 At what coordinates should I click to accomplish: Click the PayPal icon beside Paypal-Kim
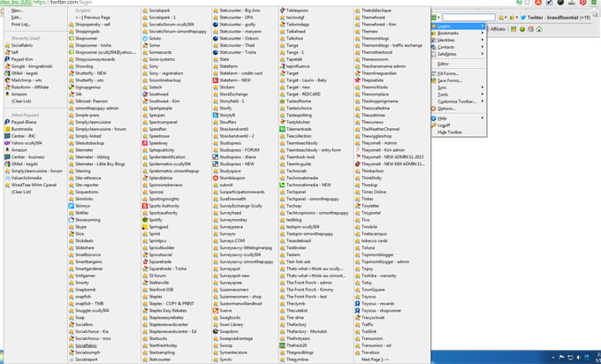tap(7, 59)
